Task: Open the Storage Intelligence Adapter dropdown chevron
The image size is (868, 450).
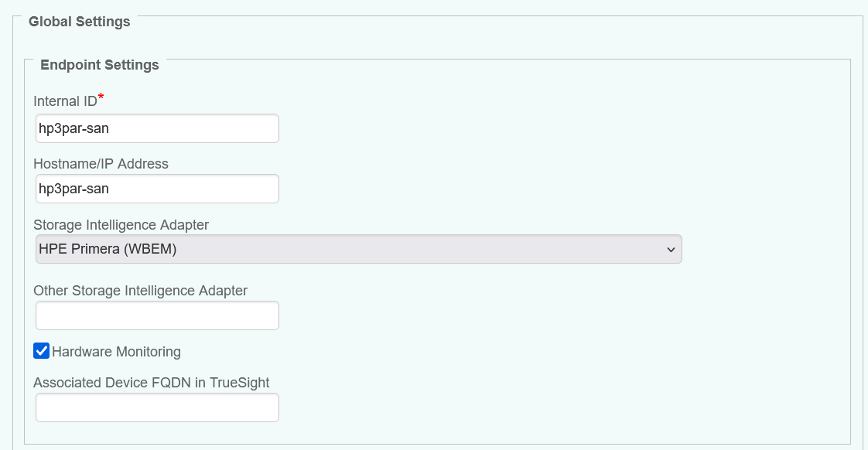Action: click(x=672, y=248)
